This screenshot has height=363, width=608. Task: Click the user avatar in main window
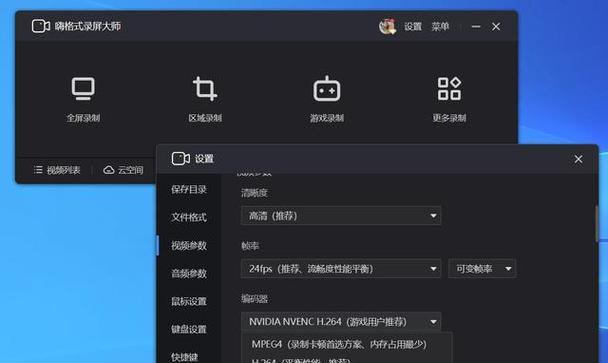point(387,26)
